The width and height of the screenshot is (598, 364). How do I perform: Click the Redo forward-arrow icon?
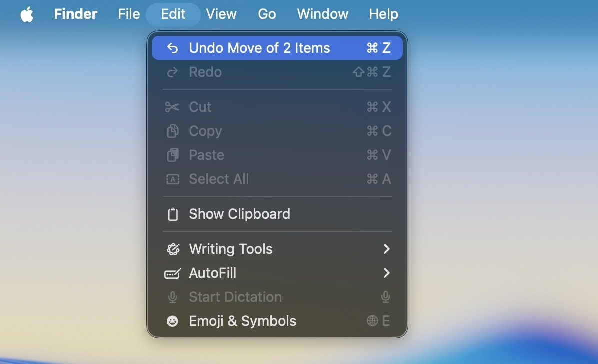click(x=172, y=72)
